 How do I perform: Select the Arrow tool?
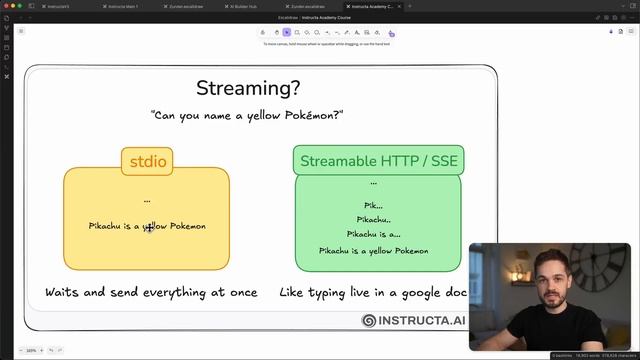point(327,33)
